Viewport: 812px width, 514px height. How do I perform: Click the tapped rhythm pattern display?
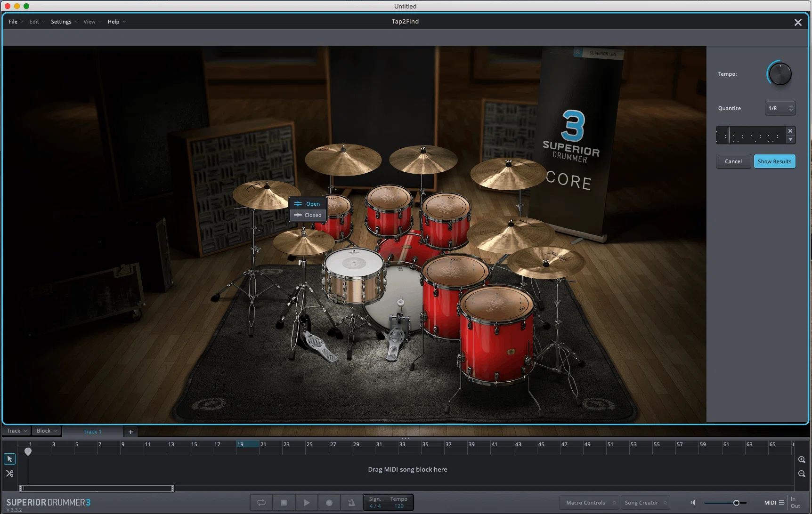751,135
